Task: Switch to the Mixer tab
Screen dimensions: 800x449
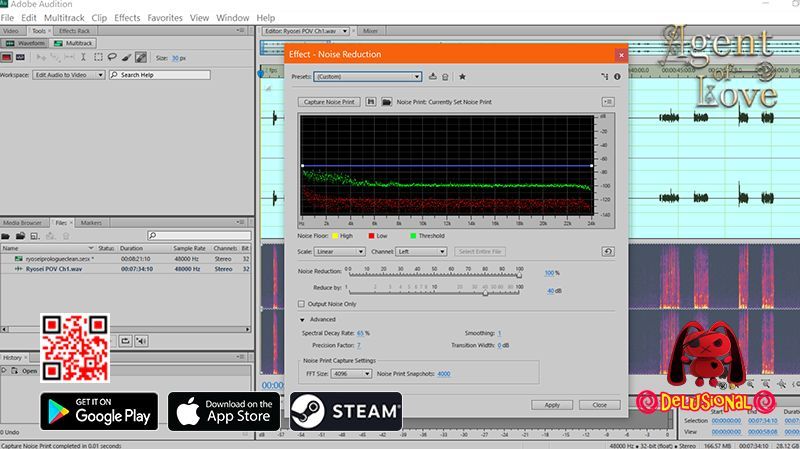Action: [x=370, y=31]
